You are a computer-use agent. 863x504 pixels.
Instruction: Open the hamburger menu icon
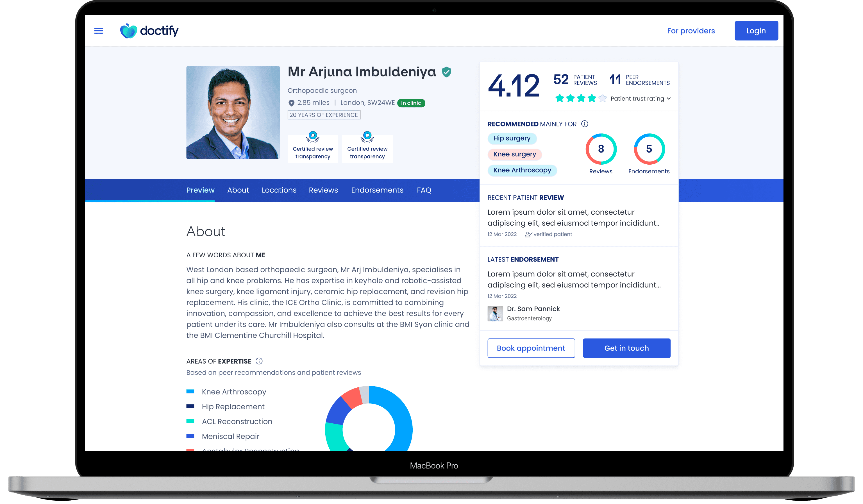click(99, 31)
